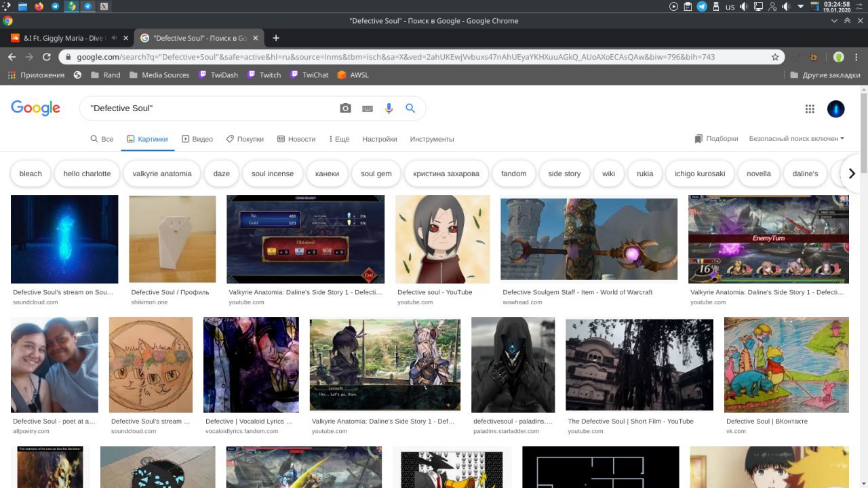Open the cookie extension icon
Image resolution: width=868 pixels, height=488 pixels.
(x=813, y=57)
